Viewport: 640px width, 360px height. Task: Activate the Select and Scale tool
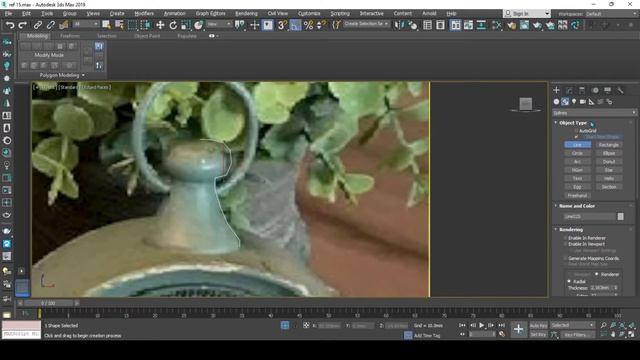(x=186, y=25)
